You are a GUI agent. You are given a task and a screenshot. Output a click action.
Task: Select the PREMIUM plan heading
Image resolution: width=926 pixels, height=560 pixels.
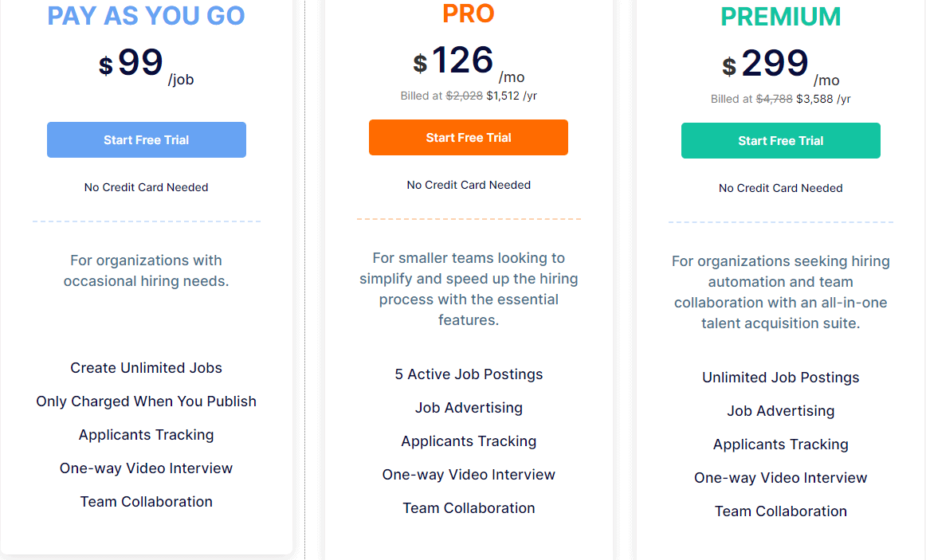[780, 15]
